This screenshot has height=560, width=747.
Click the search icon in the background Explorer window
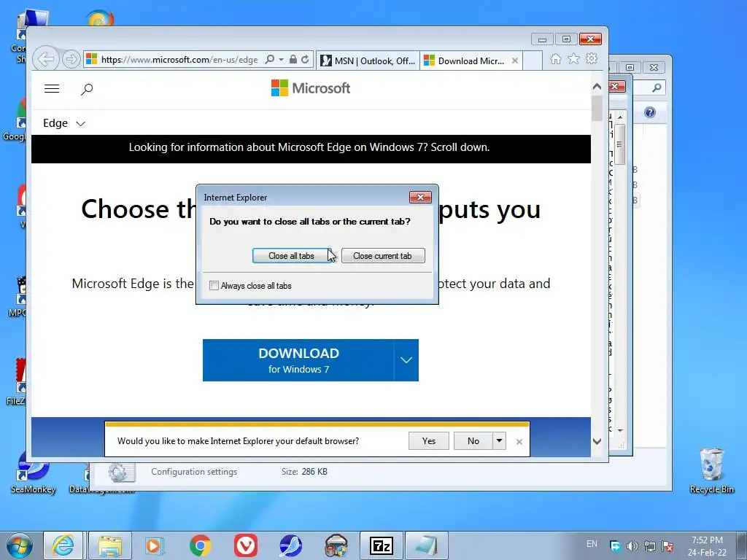click(x=657, y=87)
